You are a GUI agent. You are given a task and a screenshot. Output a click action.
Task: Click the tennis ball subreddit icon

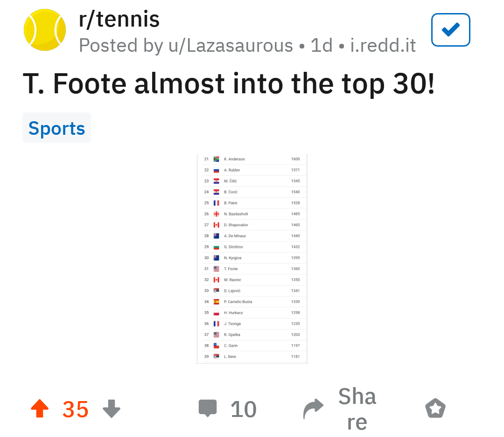pyautogui.click(x=44, y=30)
